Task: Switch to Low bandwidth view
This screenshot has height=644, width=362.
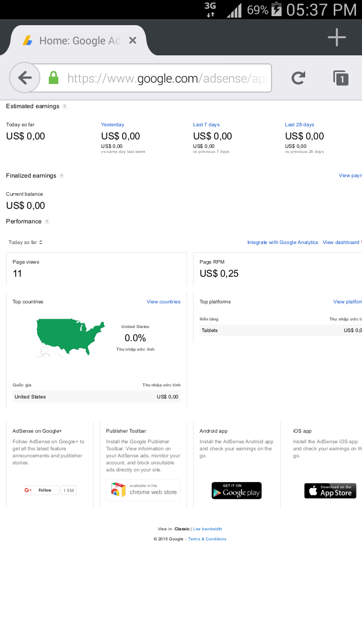Action: tap(207, 529)
